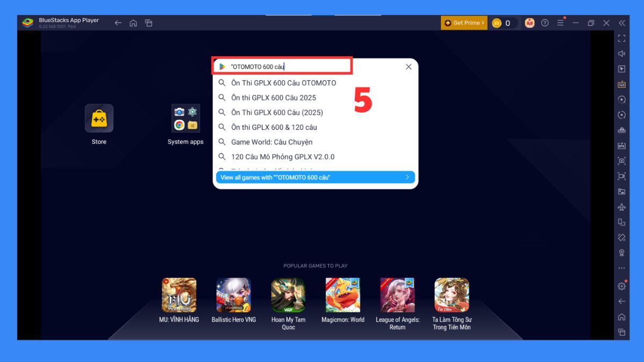This screenshot has height=362, width=644.
Task: Click the sidebar recent apps icon
Action: pyautogui.click(x=621, y=332)
